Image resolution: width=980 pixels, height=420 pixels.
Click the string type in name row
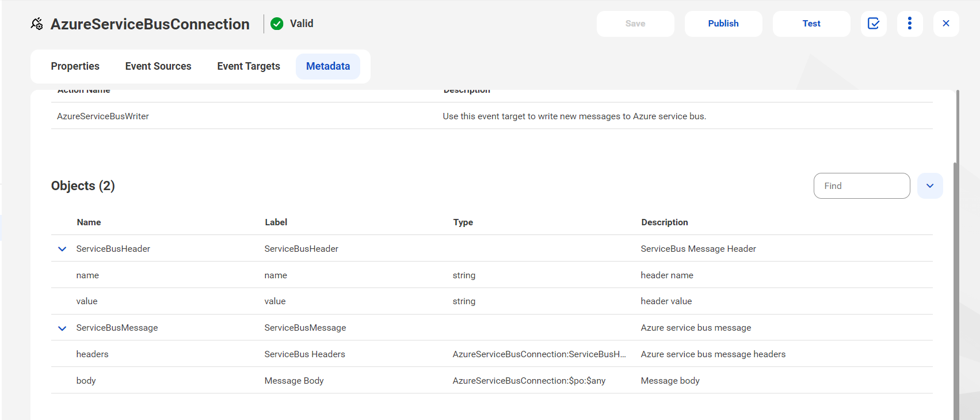tap(464, 275)
